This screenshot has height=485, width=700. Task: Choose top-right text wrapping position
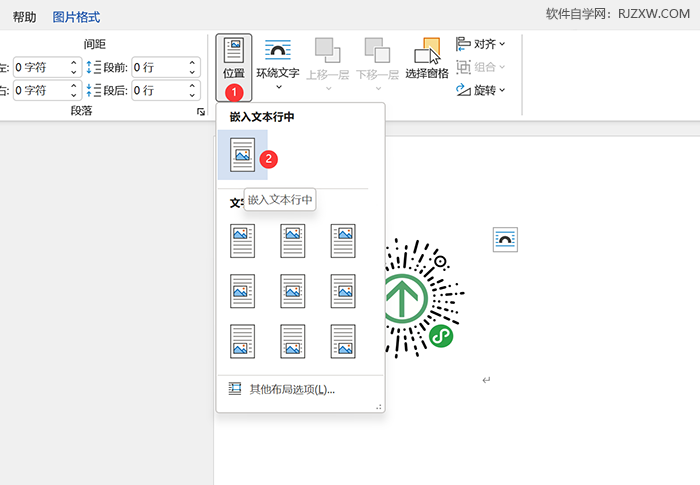tap(343, 241)
